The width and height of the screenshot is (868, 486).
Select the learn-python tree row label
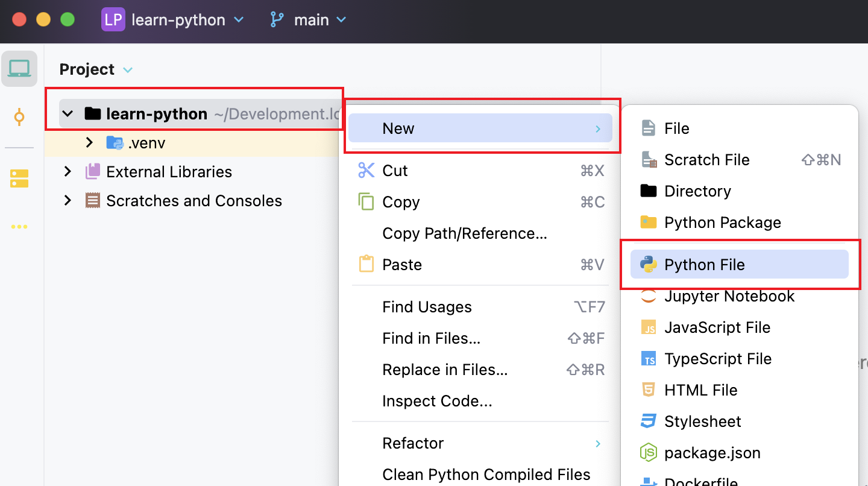pos(157,114)
